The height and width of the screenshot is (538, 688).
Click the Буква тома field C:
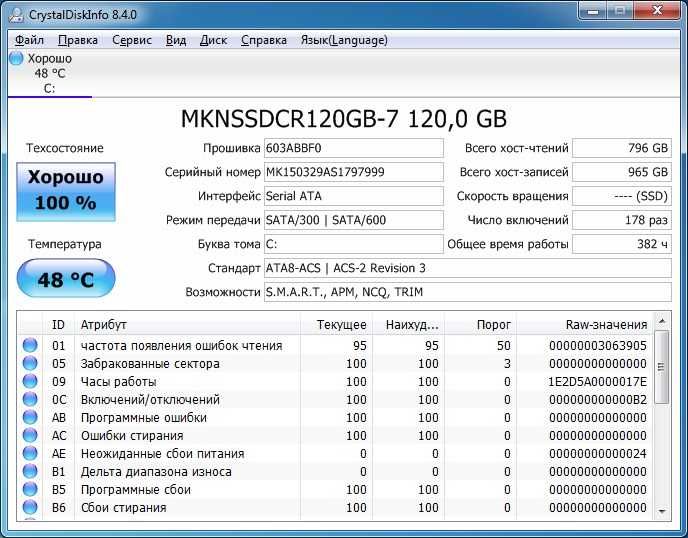point(354,244)
